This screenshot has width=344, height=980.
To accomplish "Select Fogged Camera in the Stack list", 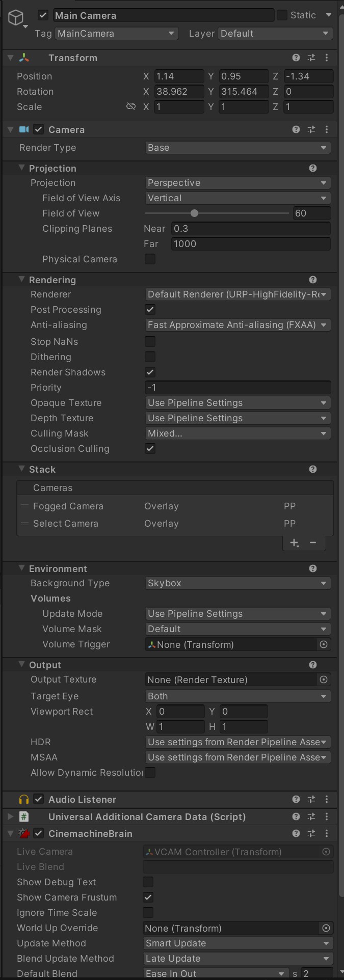I will point(68,506).
